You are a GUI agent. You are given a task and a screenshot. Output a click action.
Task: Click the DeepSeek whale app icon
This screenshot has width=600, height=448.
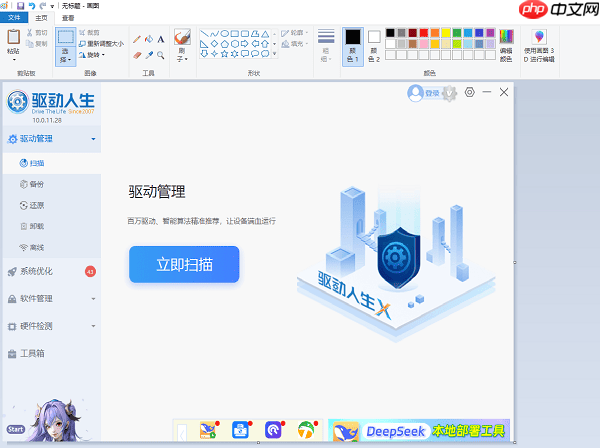pyautogui.click(x=208, y=430)
